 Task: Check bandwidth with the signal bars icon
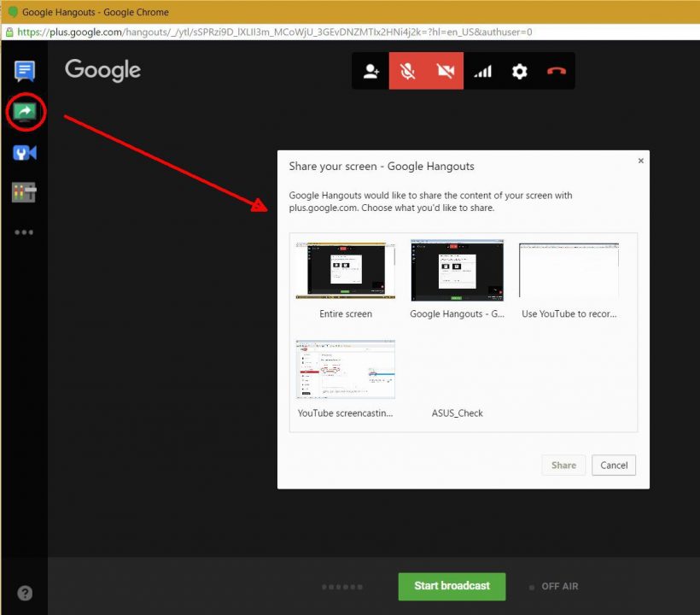[x=483, y=71]
